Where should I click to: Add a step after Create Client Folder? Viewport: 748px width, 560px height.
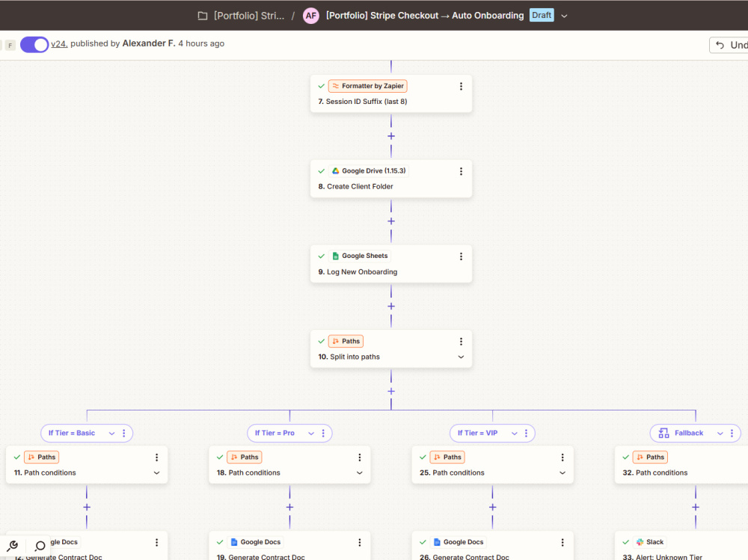click(391, 221)
